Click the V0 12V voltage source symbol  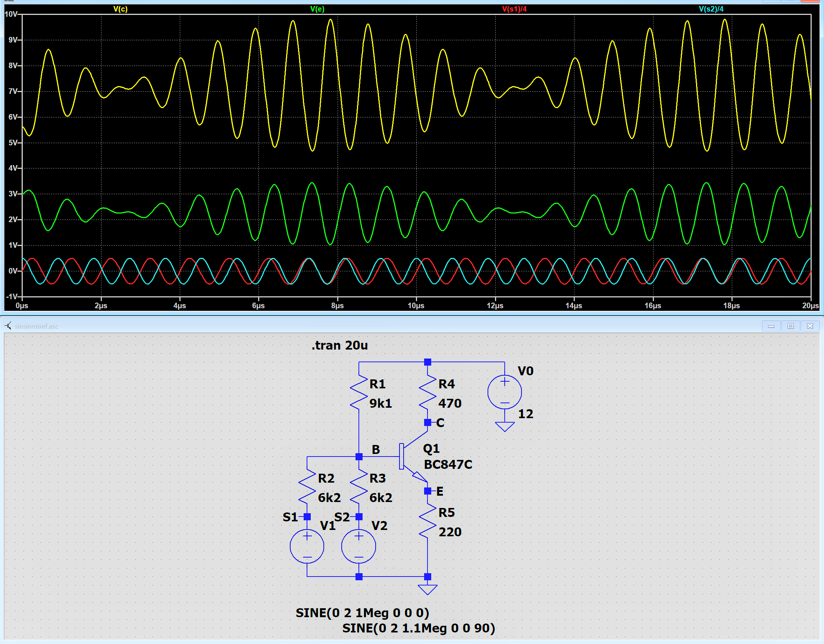504,392
